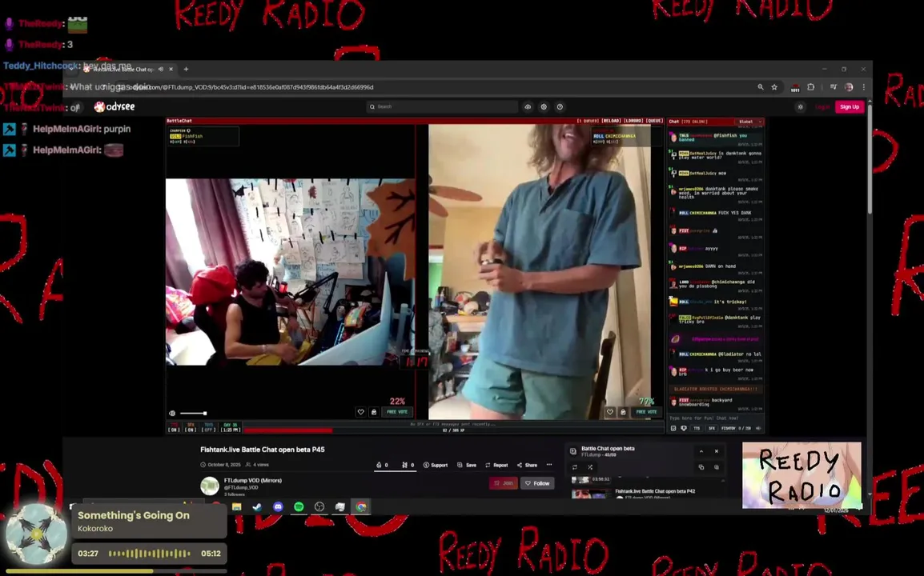
Task: Click playlist copy icon in Battle Chat panel
Action: point(701,467)
